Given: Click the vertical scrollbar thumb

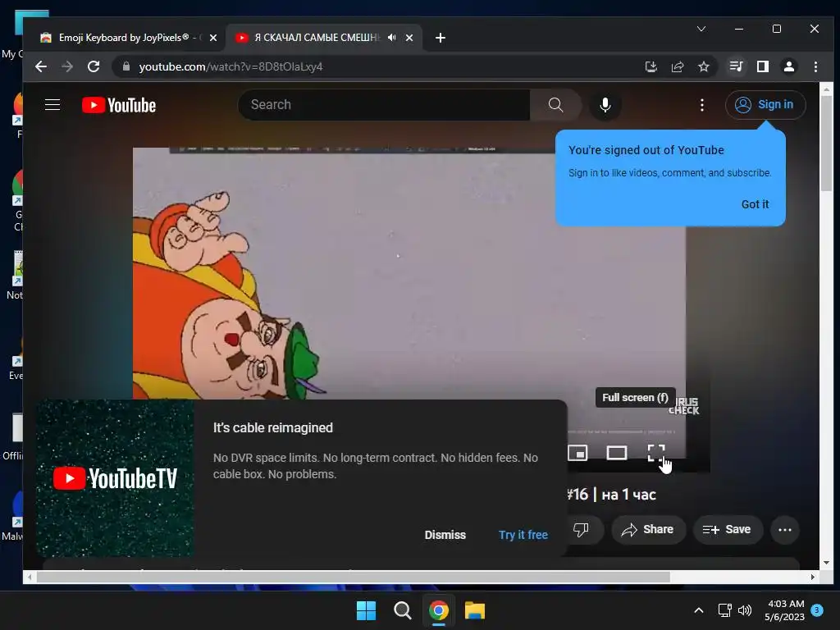Looking at the screenshot, I should (x=825, y=144).
